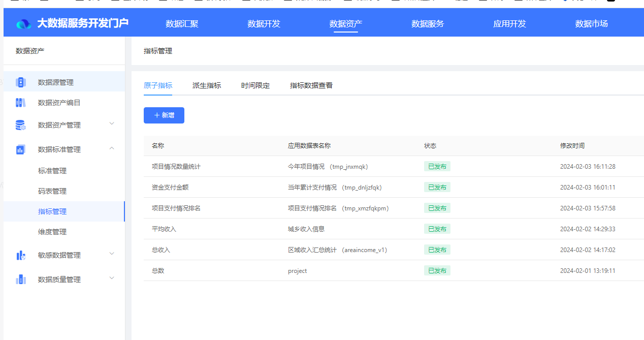644x340 pixels.
Task: Open the 应用开发 top menu
Action: (509, 23)
